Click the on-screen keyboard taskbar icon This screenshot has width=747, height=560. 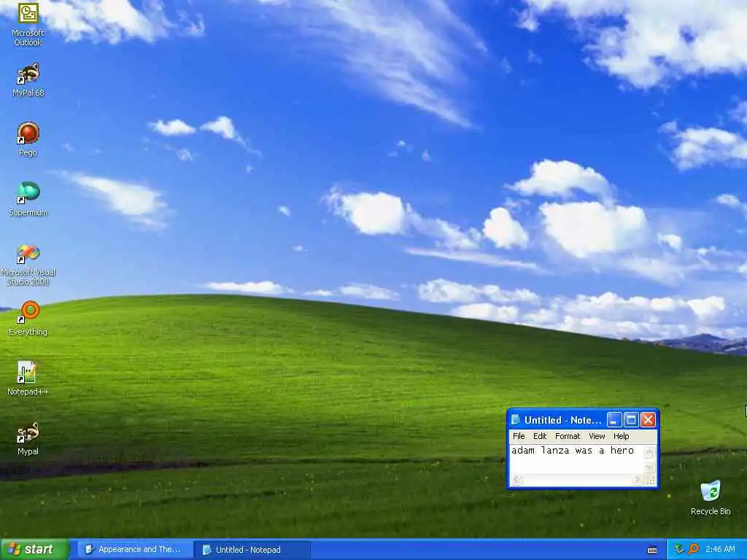[x=652, y=550]
